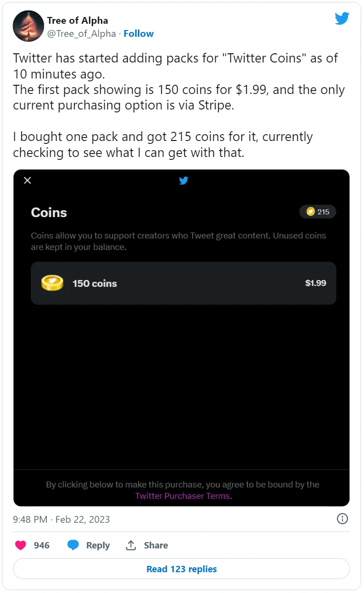Click the $1.99 price label
Screen dimensions: 364x593
pyautogui.click(x=316, y=283)
